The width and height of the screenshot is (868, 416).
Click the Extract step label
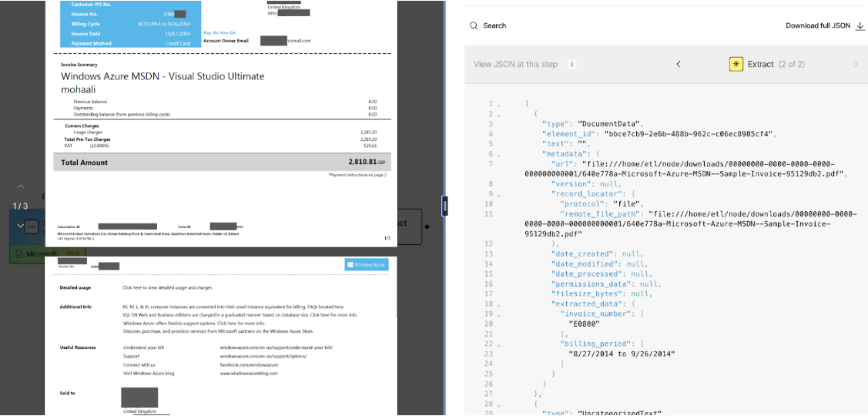click(x=761, y=64)
